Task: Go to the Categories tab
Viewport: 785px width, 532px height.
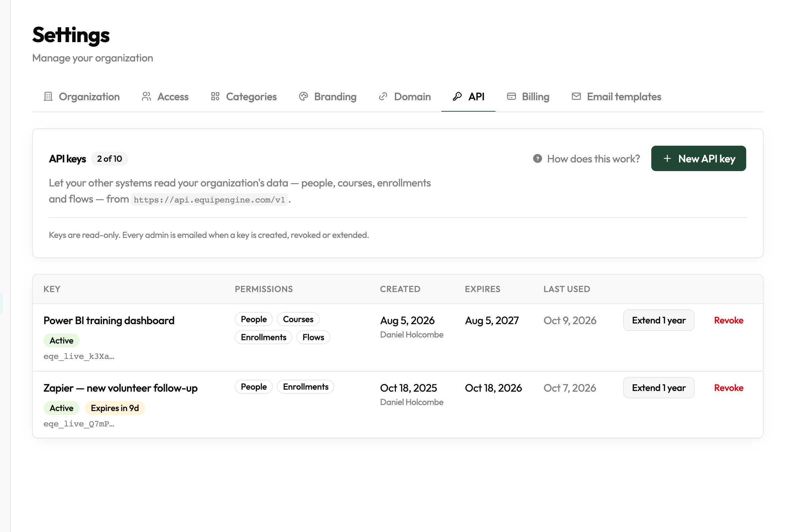Action: [243, 97]
